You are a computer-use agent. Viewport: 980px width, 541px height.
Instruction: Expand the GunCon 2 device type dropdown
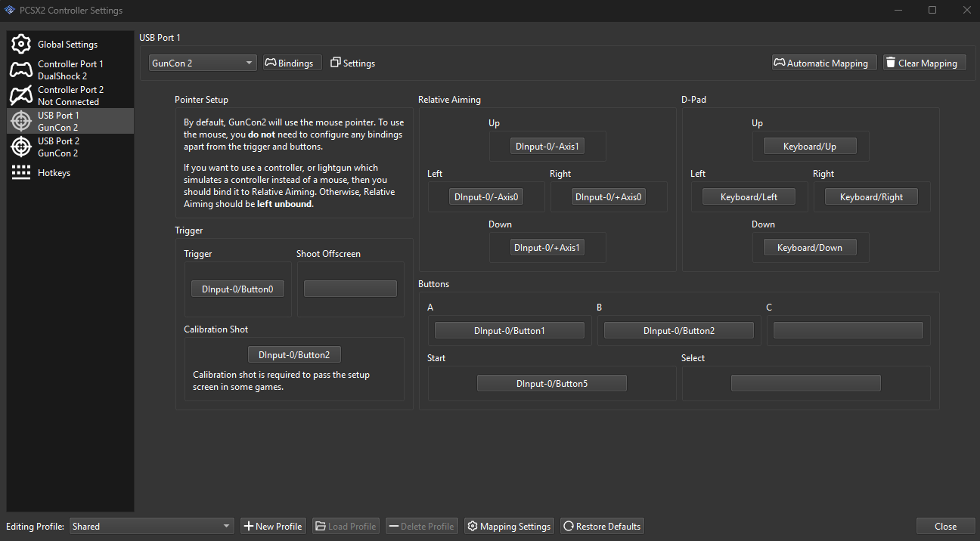pos(203,63)
